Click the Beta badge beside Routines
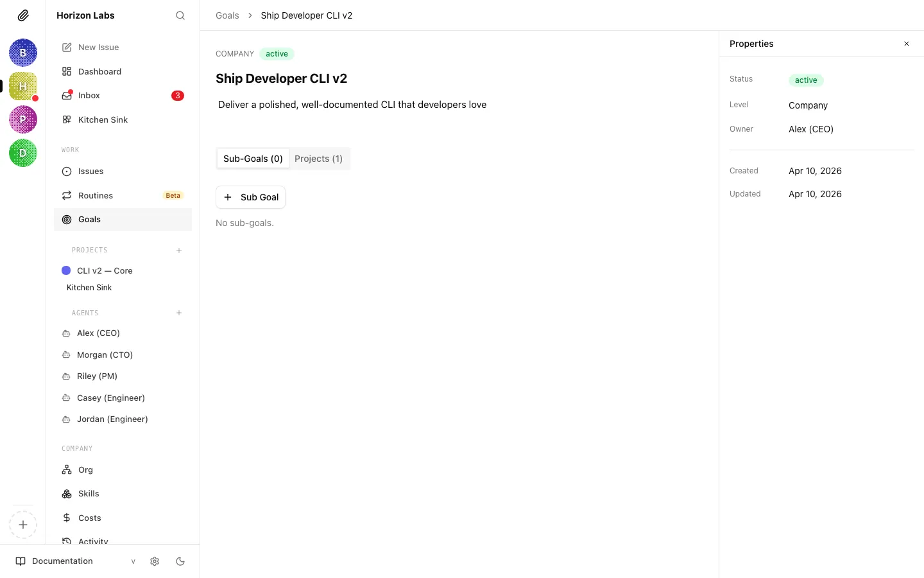 173,195
